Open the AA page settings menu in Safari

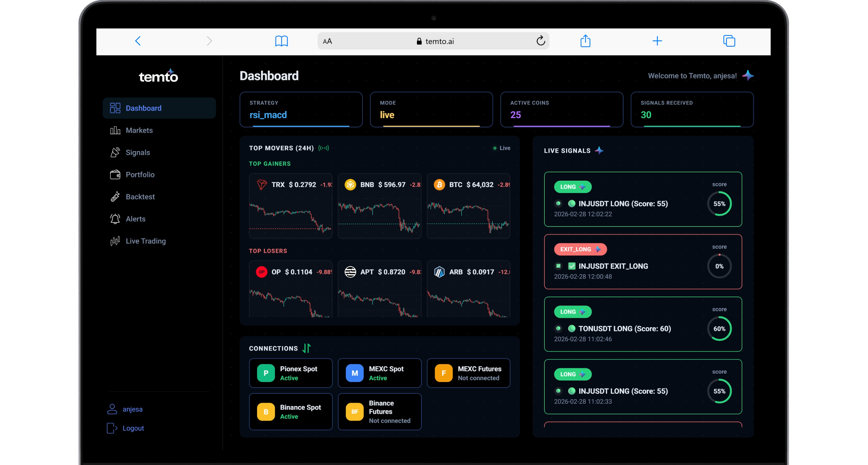327,41
